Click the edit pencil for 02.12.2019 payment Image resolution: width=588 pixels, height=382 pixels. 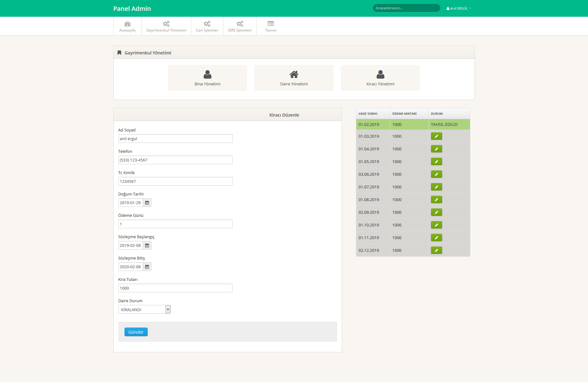tap(436, 250)
